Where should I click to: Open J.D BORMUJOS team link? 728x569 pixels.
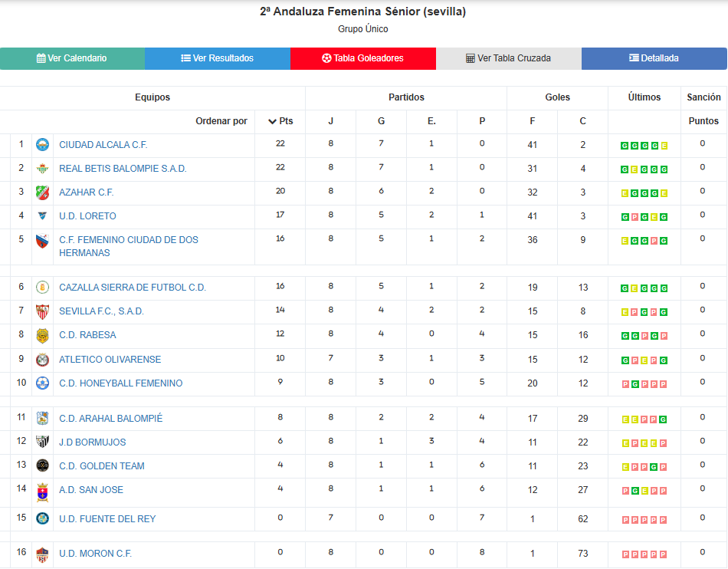click(x=93, y=442)
